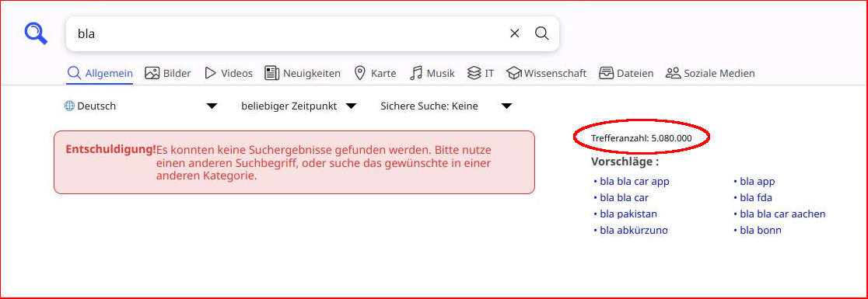Open suggestion bla abkürzung
The image size is (868, 299).
pyautogui.click(x=634, y=230)
